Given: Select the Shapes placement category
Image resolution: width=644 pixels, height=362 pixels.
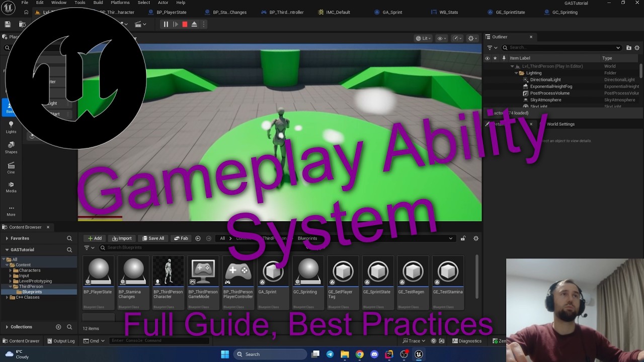Looking at the screenshot, I should [x=11, y=147].
